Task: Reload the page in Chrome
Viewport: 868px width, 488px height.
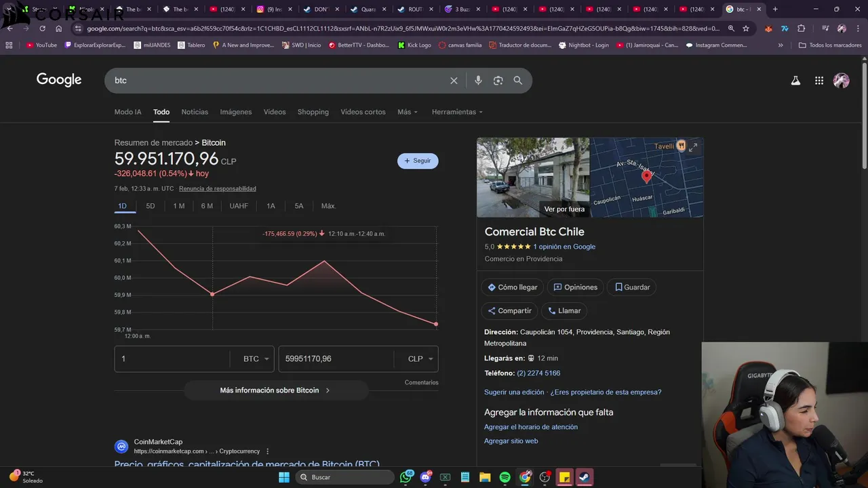Action: click(42, 28)
